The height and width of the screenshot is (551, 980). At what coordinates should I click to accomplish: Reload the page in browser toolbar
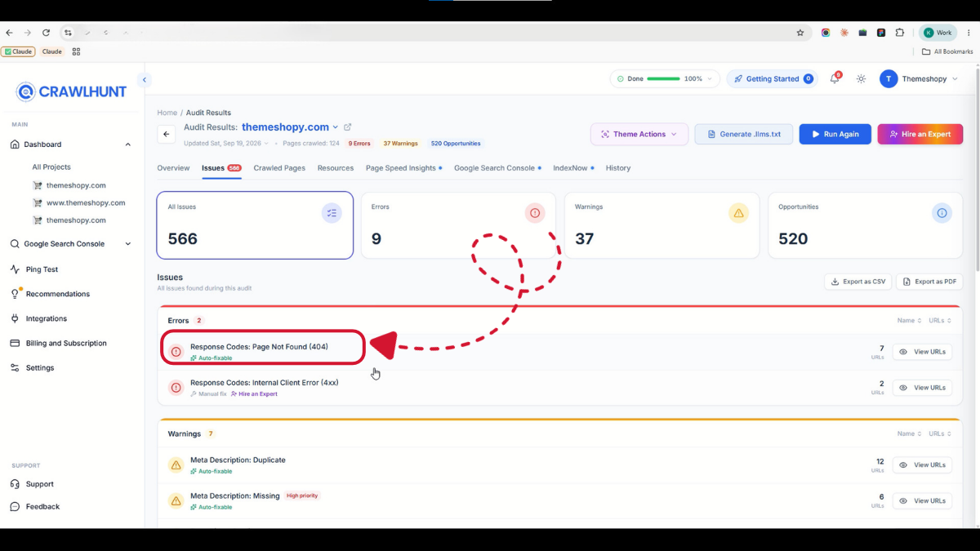[x=47, y=33]
